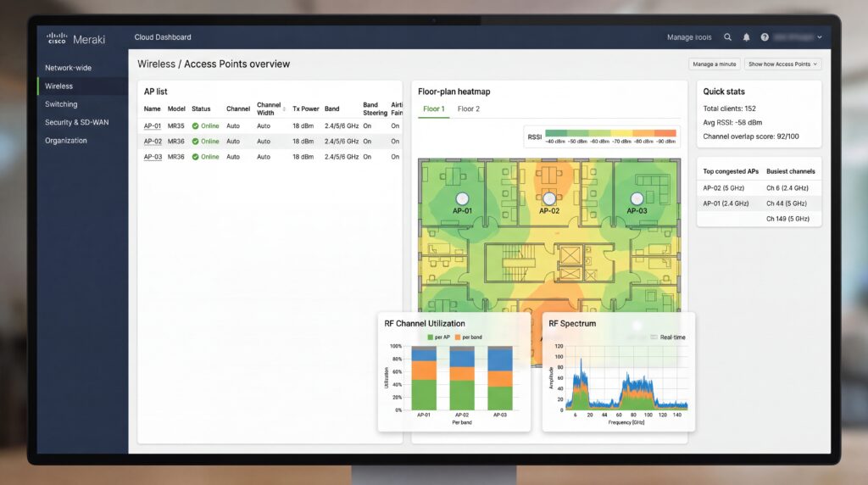Sort by the Channel Width column arrows
The image size is (868, 485).
coord(284,109)
